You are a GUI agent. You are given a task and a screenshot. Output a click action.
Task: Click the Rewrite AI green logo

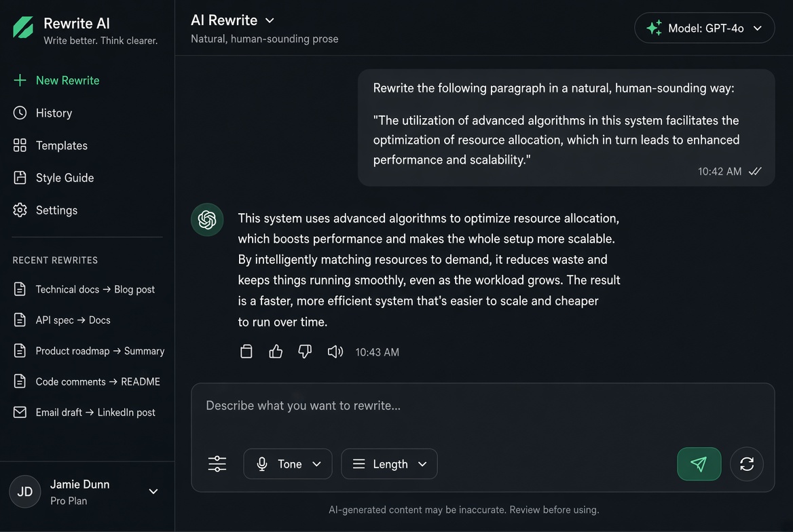[x=23, y=27]
